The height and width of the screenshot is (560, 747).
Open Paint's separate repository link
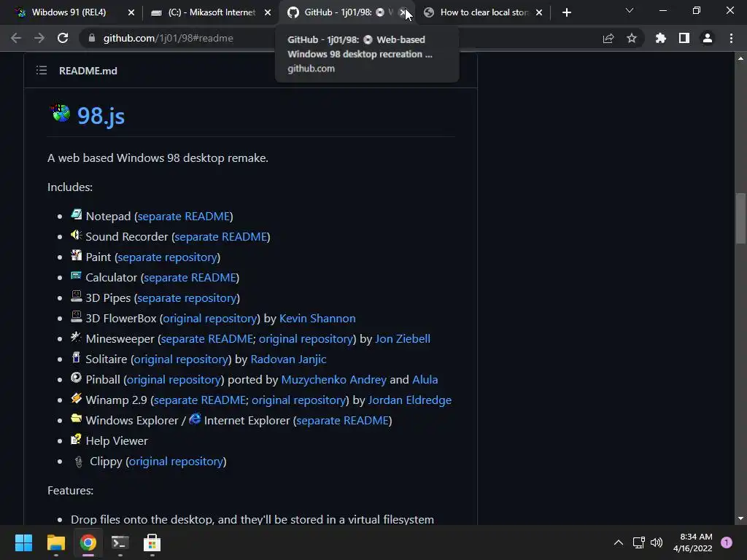tap(167, 257)
